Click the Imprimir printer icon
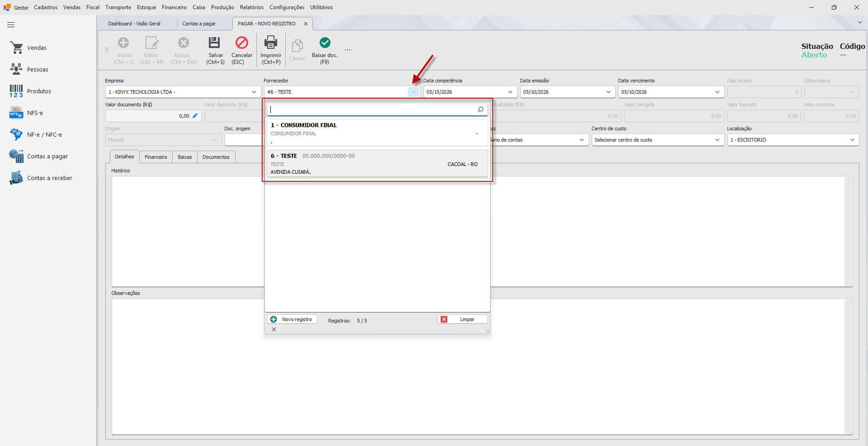Image resolution: width=868 pixels, height=446 pixels. tap(271, 42)
